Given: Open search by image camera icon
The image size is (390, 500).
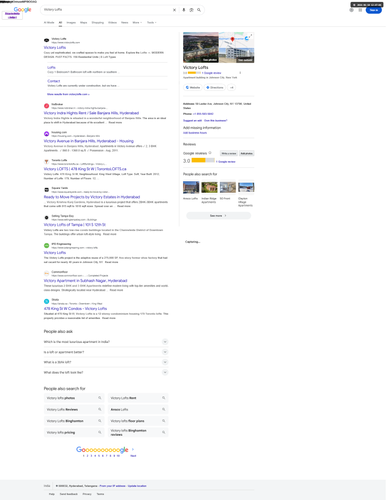Looking at the screenshot, I should coord(191,10).
